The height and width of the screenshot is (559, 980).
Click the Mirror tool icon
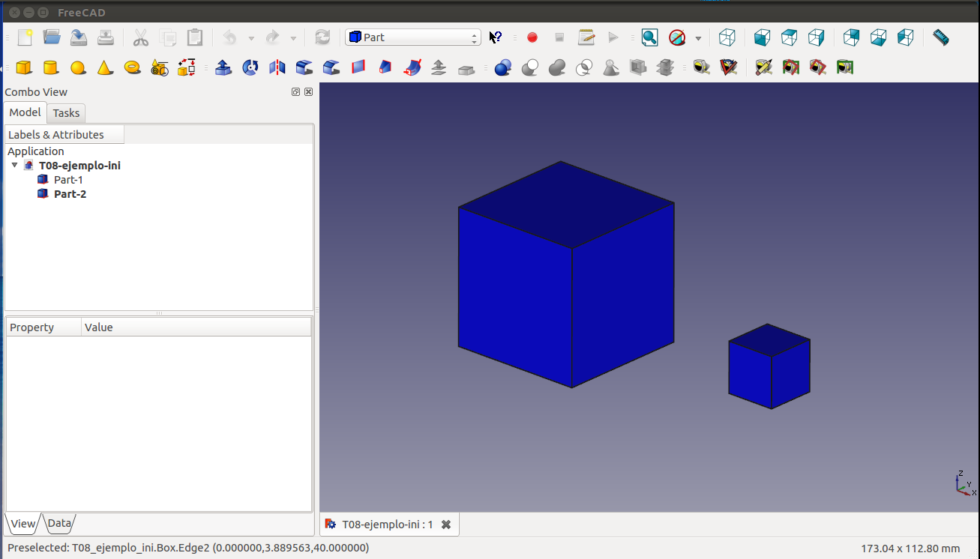[277, 68]
